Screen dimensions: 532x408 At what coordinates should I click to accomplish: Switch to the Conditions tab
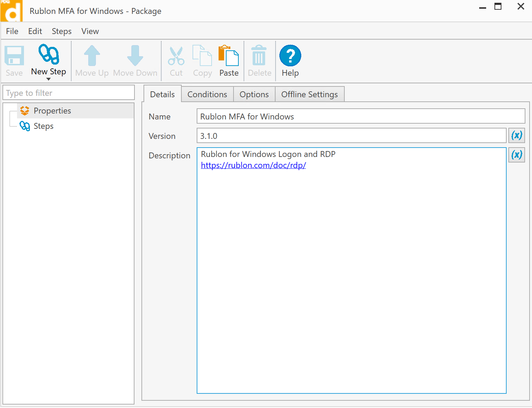(207, 94)
